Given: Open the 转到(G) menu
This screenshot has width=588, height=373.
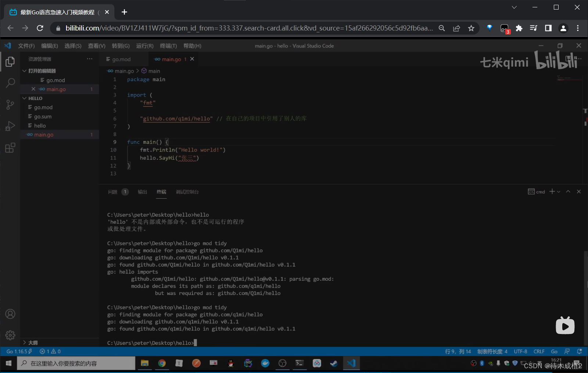Looking at the screenshot, I should 121,46.
